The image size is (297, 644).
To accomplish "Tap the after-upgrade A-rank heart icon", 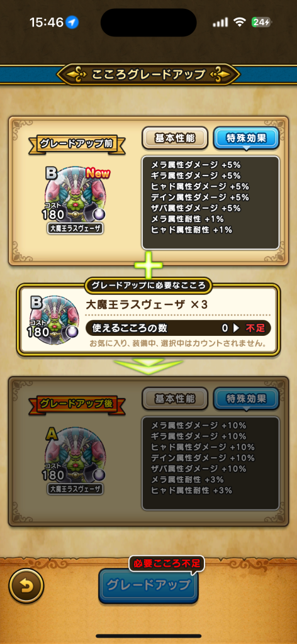I will pos(75,457).
